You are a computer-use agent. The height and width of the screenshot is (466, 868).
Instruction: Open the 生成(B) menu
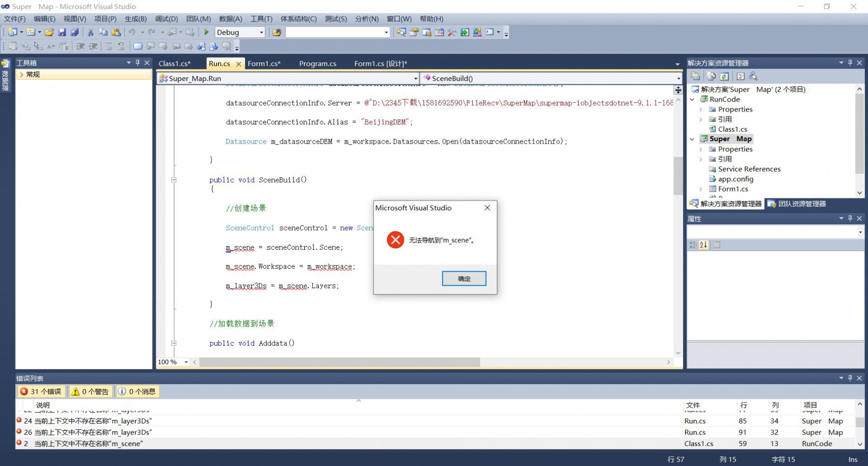(135, 19)
